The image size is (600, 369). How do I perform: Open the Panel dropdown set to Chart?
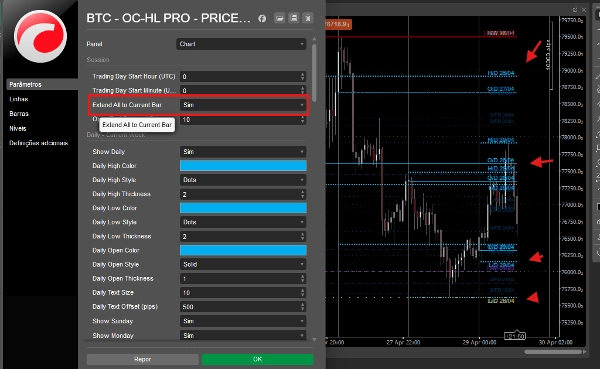pyautogui.click(x=241, y=44)
